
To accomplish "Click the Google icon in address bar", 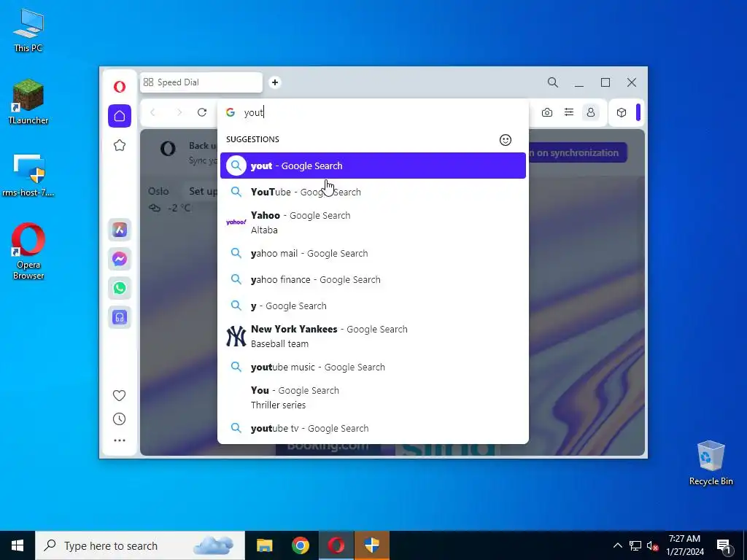I will pyautogui.click(x=231, y=112).
